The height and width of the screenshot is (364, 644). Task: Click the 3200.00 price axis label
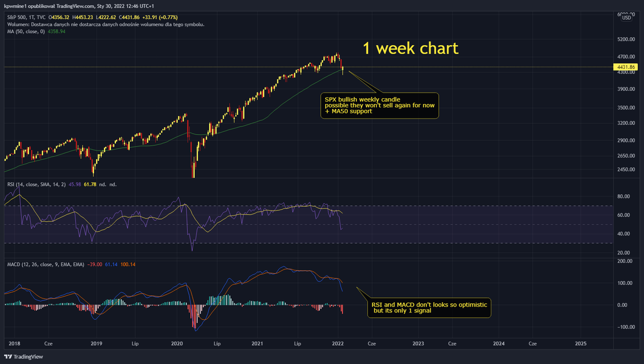625,123
